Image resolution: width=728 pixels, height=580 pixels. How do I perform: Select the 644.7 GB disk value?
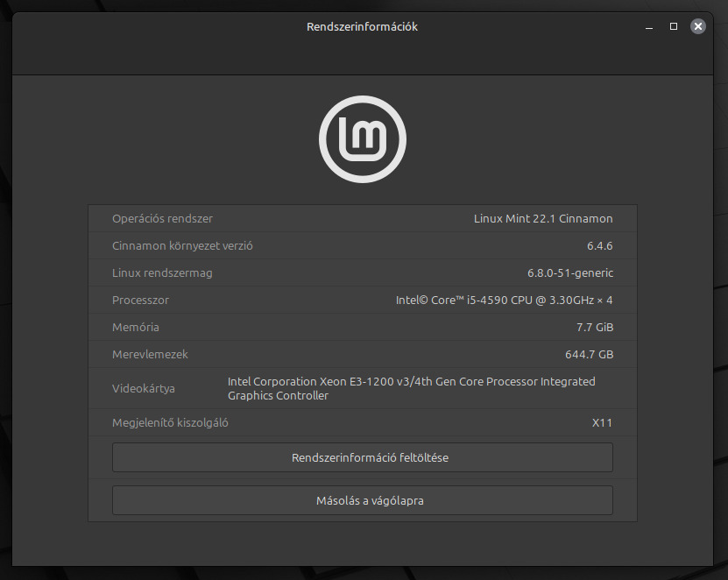click(x=590, y=354)
